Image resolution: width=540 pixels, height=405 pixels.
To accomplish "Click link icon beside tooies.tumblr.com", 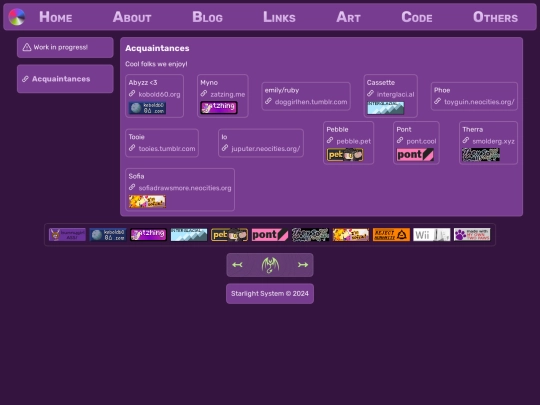I will (x=132, y=148).
